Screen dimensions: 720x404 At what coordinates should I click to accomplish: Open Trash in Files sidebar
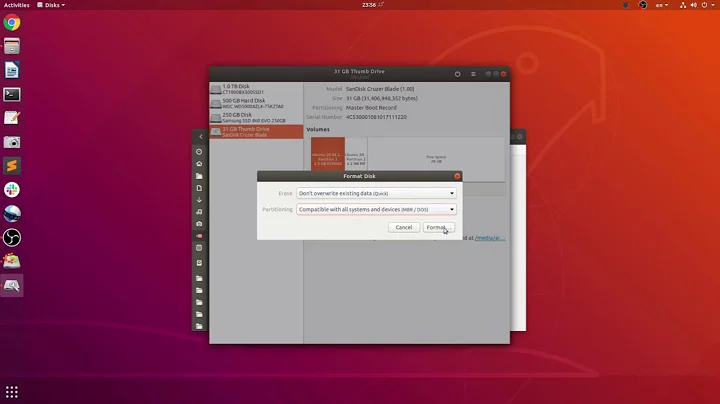pos(199,248)
